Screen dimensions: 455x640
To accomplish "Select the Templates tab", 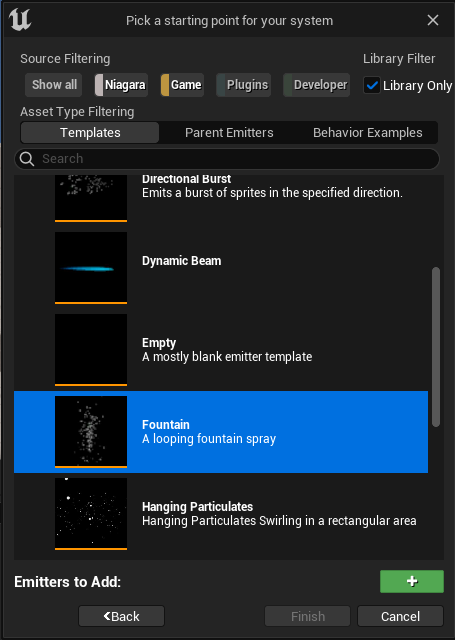I will pyautogui.click(x=90, y=133).
